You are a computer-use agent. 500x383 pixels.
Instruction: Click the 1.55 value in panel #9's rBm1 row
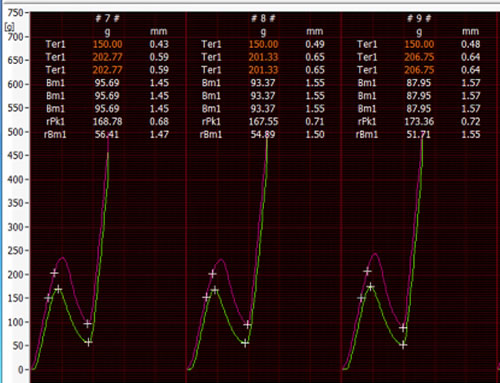(x=470, y=134)
